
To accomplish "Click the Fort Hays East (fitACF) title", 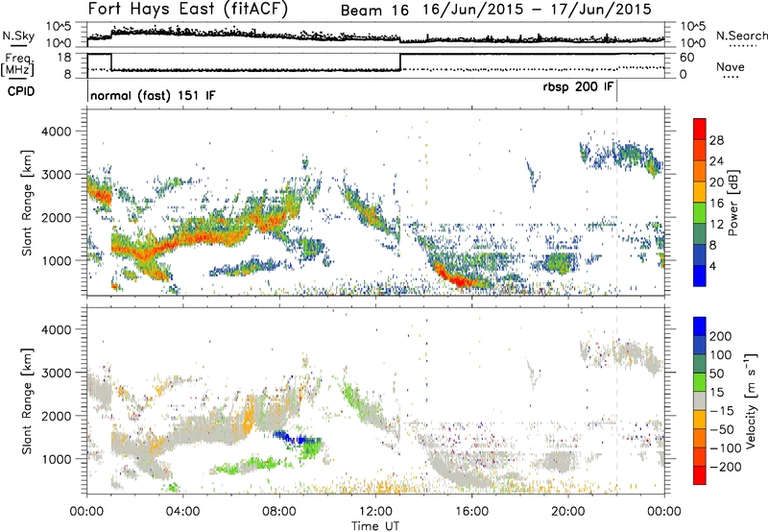I will pyautogui.click(x=188, y=9).
